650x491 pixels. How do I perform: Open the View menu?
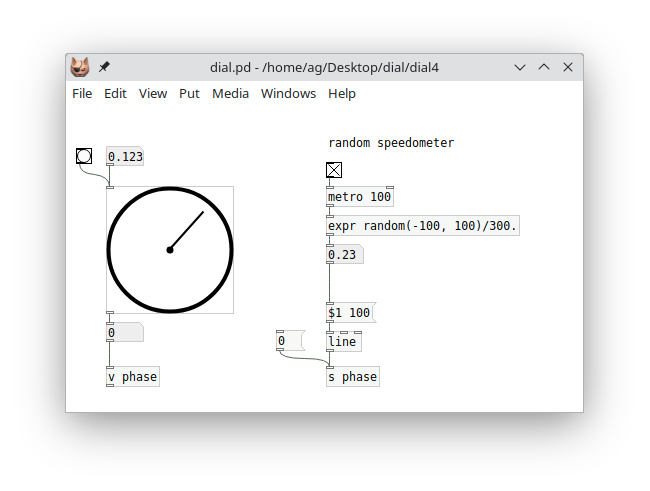[153, 93]
